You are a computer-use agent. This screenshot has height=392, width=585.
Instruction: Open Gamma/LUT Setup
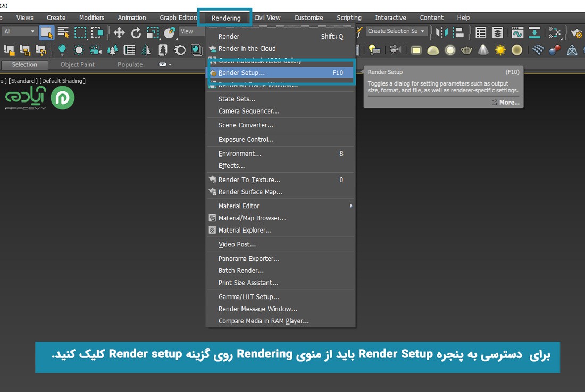tap(280, 296)
